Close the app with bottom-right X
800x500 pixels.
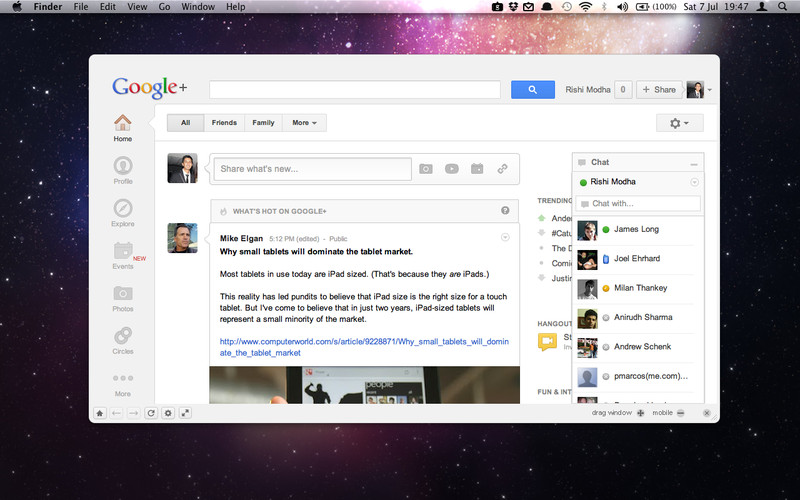707,413
